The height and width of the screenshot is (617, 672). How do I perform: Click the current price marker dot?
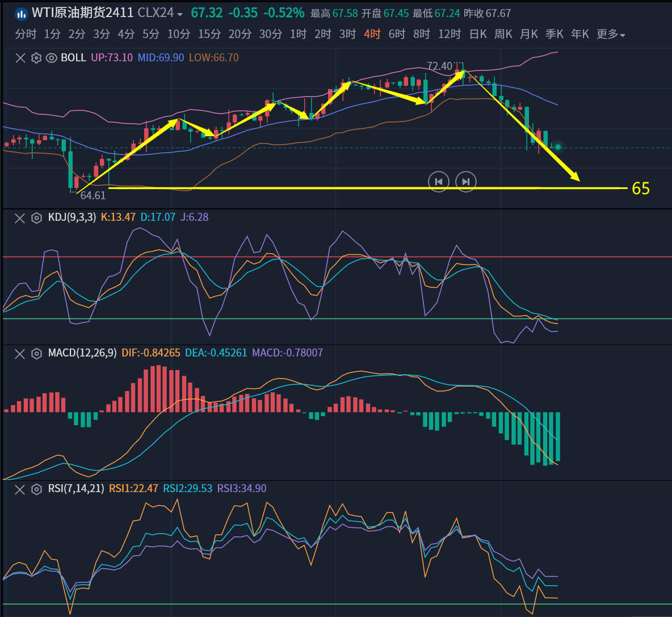click(x=558, y=147)
